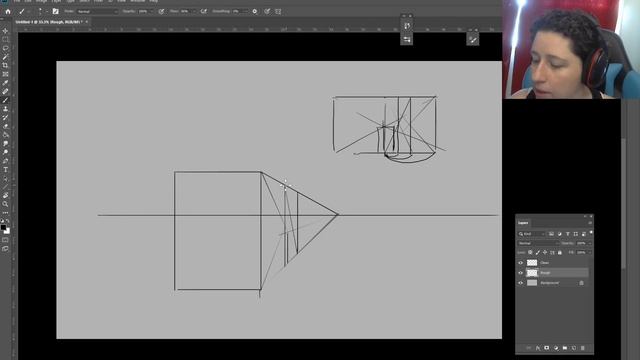Image resolution: width=640 pixels, height=360 pixels.
Task: Click the Smoothing value field
Action: coord(236,11)
